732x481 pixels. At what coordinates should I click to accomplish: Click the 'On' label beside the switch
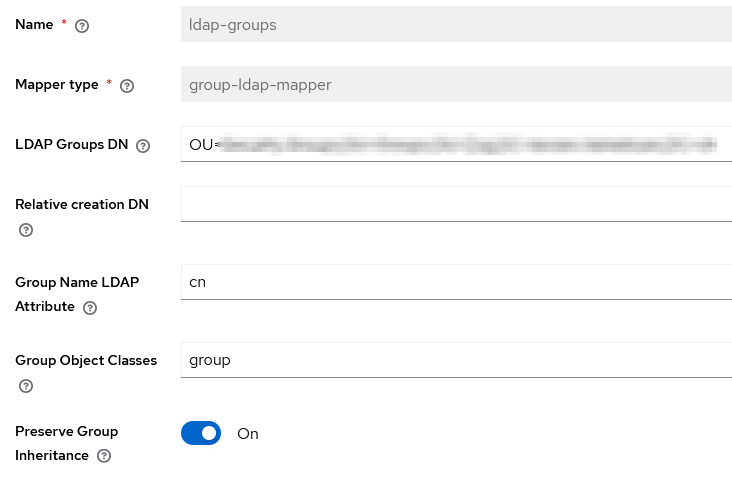[x=248, y=434]
